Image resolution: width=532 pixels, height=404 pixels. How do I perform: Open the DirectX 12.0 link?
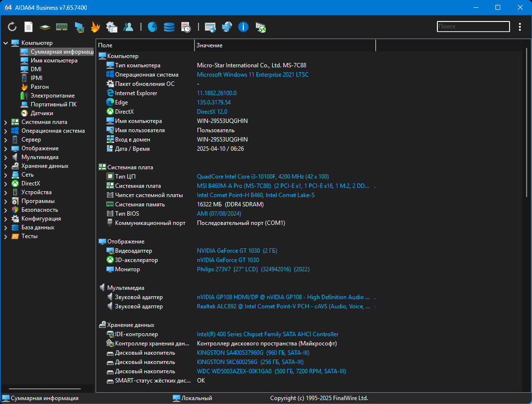pyautogui.click(x=212, y=112)
